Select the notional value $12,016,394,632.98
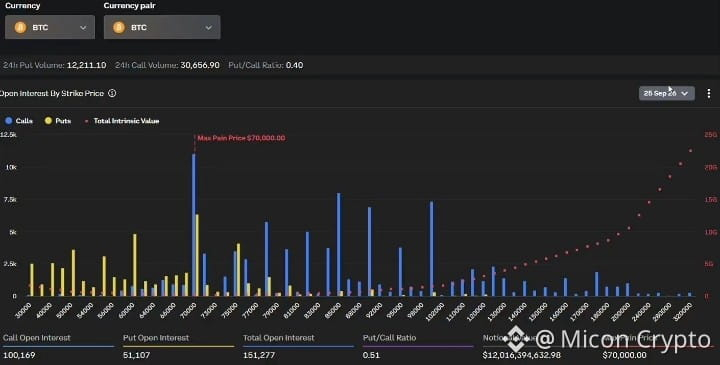The height and width of the screenshot is (365, 720). 522,355
